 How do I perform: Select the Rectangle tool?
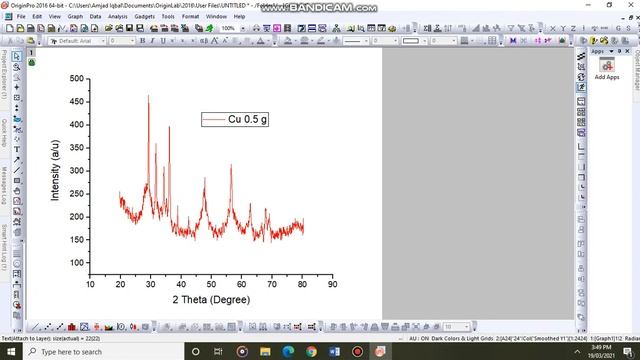point(17,180)
